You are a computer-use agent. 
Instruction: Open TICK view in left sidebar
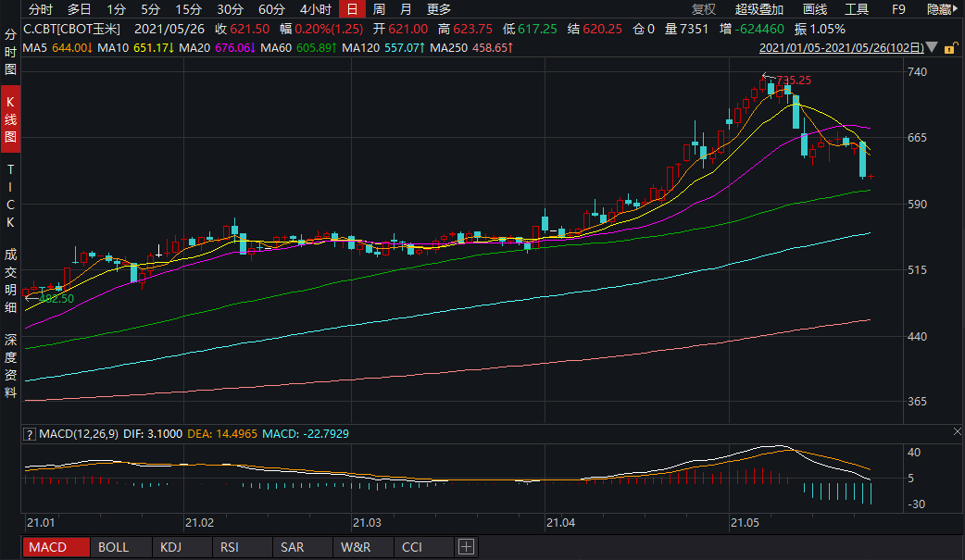[x=10, y=196]
